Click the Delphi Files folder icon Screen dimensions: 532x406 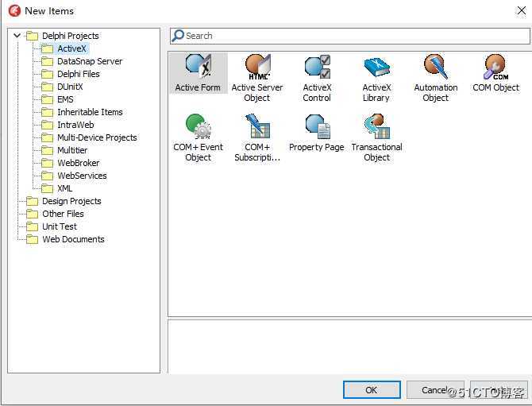47,74
